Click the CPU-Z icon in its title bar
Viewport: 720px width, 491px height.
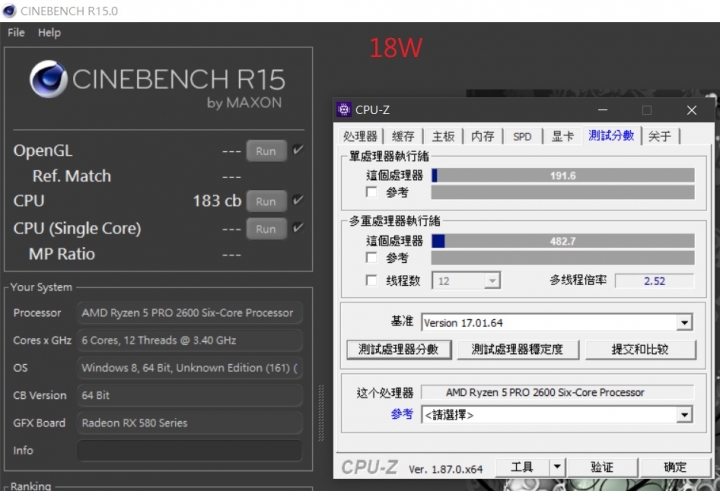(343, 110)
